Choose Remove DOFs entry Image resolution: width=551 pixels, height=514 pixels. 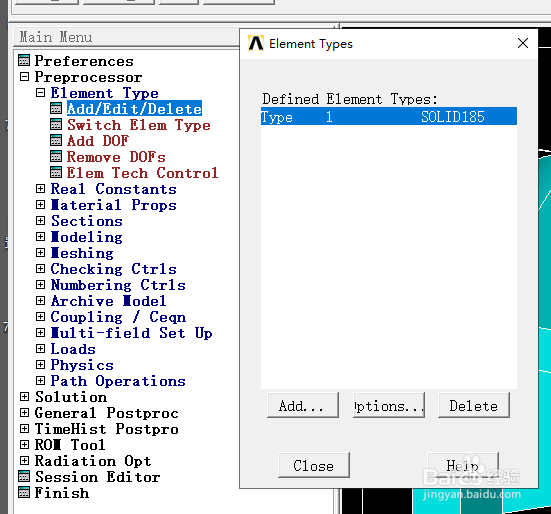coord(116,157)
